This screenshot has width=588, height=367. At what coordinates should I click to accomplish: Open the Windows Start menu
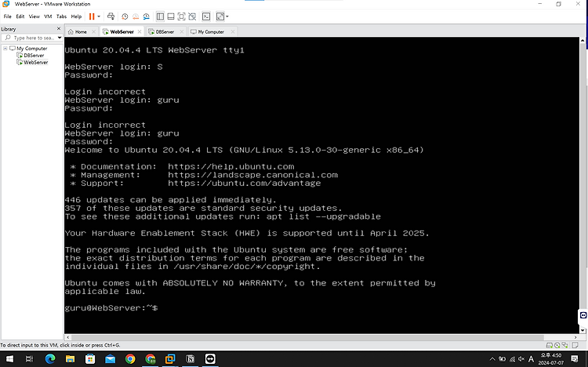[x=9, y=359]
